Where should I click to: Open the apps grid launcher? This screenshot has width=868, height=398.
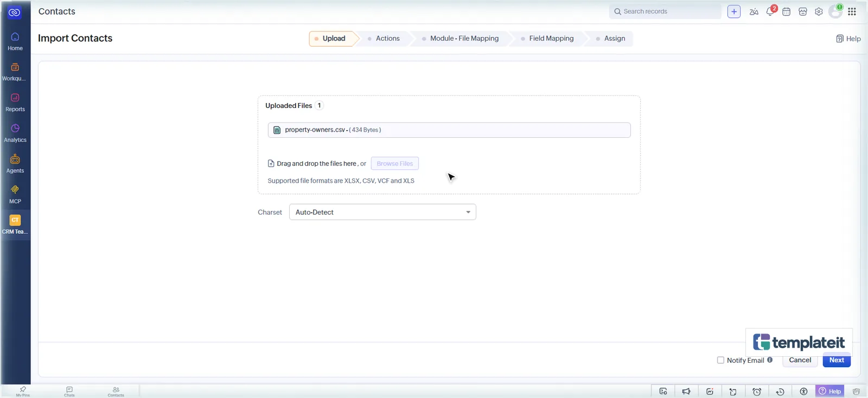click(852, 11)
